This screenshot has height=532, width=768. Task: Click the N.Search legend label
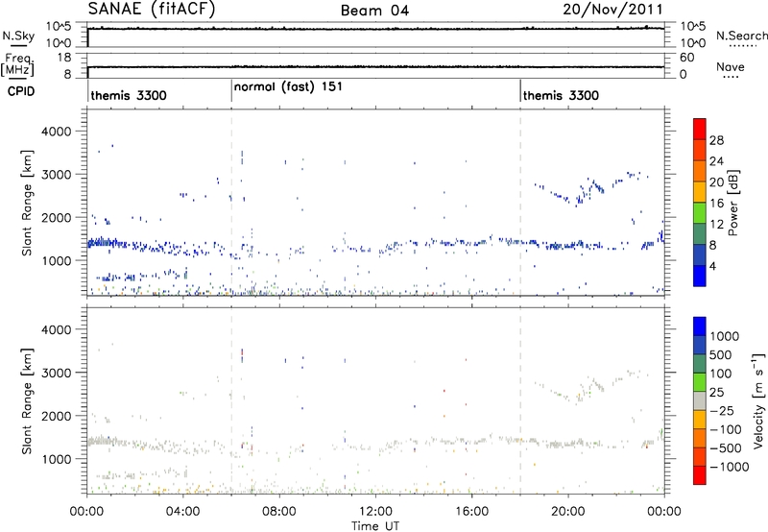[x=741, y=36]
